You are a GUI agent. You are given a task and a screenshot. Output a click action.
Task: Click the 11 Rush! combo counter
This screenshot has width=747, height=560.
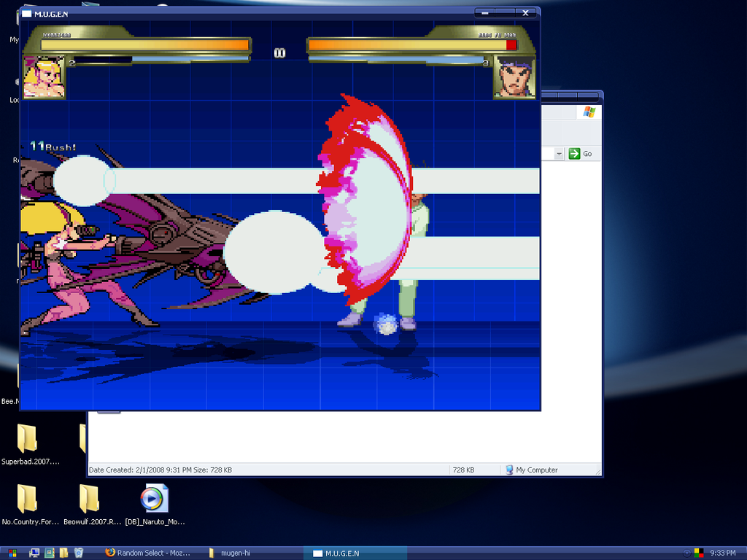pyautogui.click(x=53, y=147)
